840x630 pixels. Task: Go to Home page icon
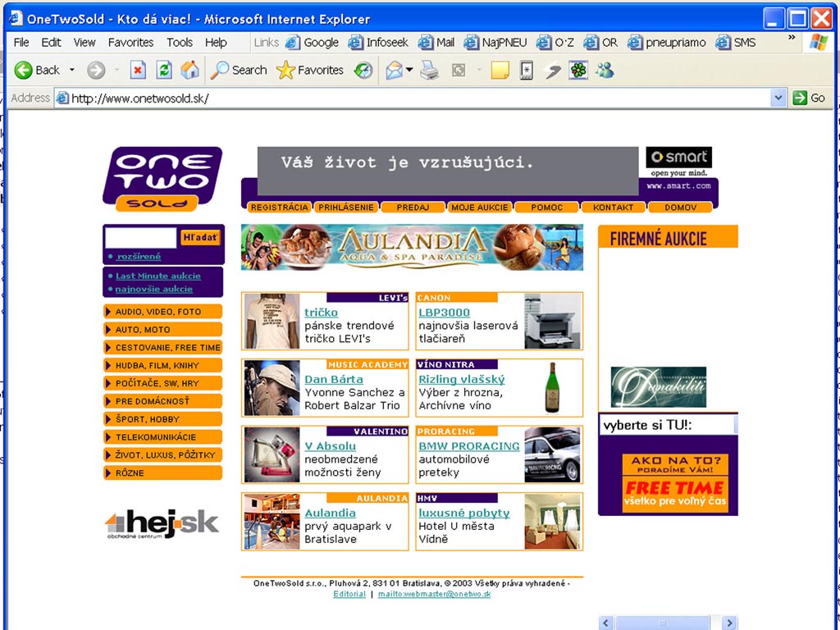189,71
